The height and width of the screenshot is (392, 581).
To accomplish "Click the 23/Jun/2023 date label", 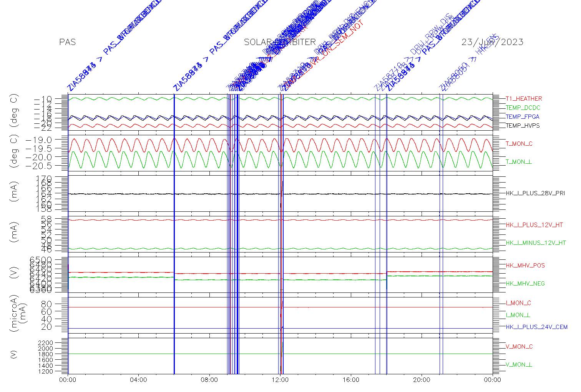I will 492,42.
